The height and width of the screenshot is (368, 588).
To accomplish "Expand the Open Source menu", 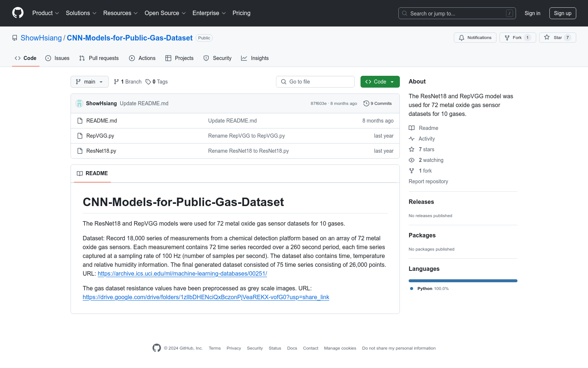I will [x=165, y=13].
